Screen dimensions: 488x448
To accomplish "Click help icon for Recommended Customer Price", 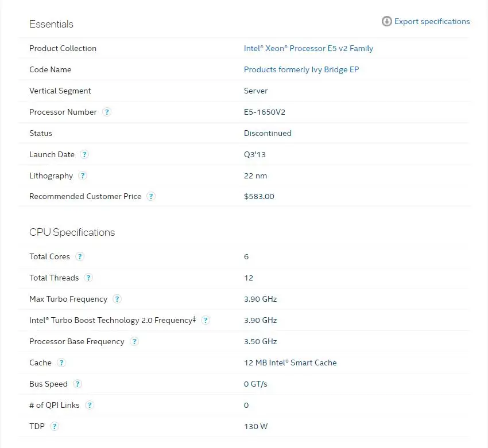I will [x=151, y=196].
